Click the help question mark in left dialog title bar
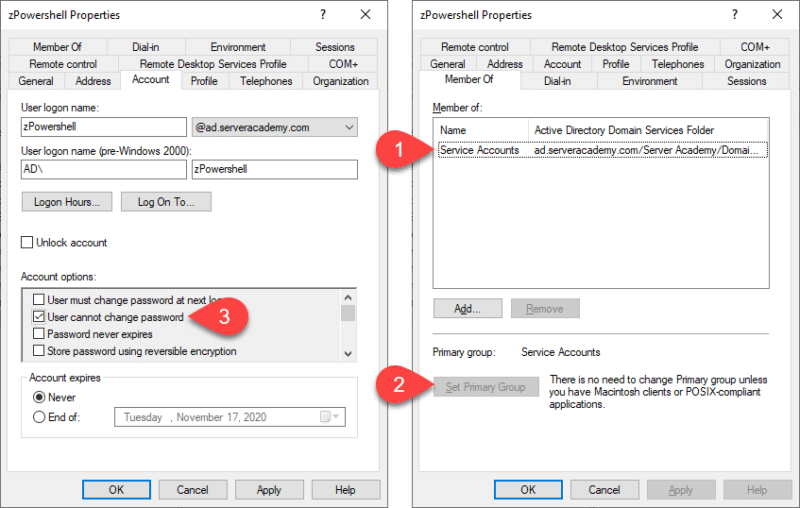The image size is (800, 508). pyautogui.click(x=322, y=15)
